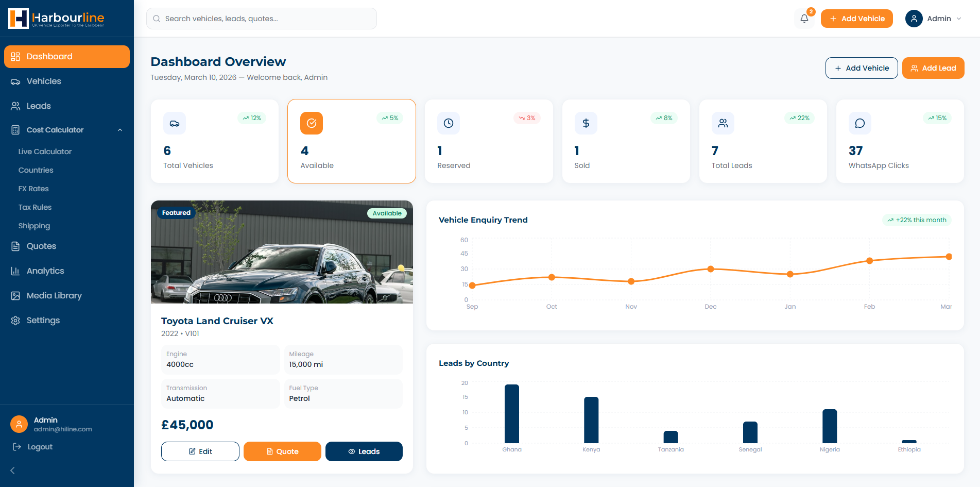
Task: Create a Quote for the featured vehicle
Action: (282, 451)
